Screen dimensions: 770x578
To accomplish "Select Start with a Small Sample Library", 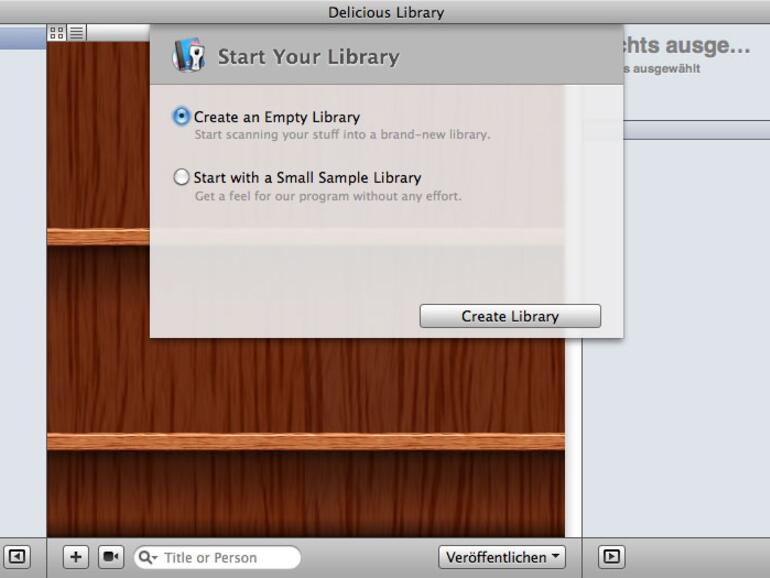I will pyautogui.click(x=181, y=177).
